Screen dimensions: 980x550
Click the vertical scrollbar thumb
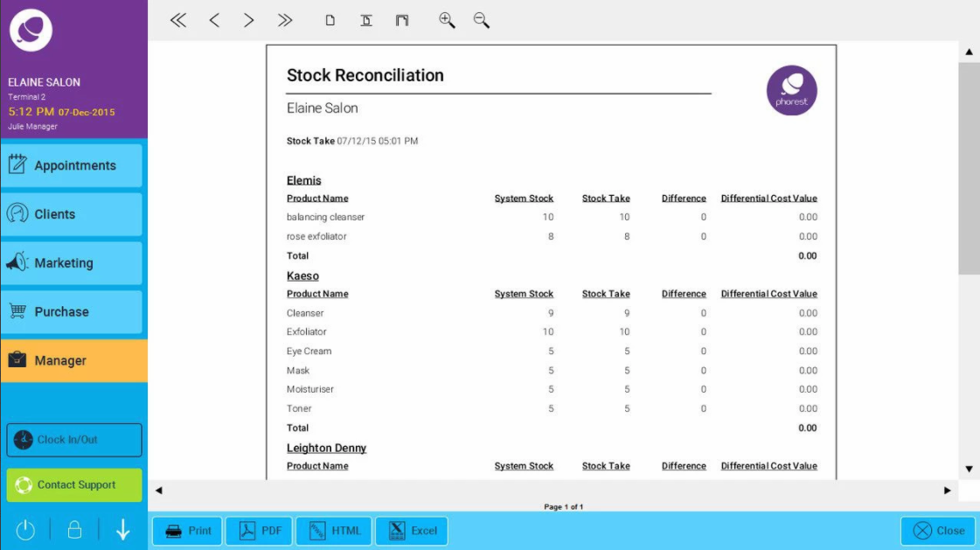point(969,168)
